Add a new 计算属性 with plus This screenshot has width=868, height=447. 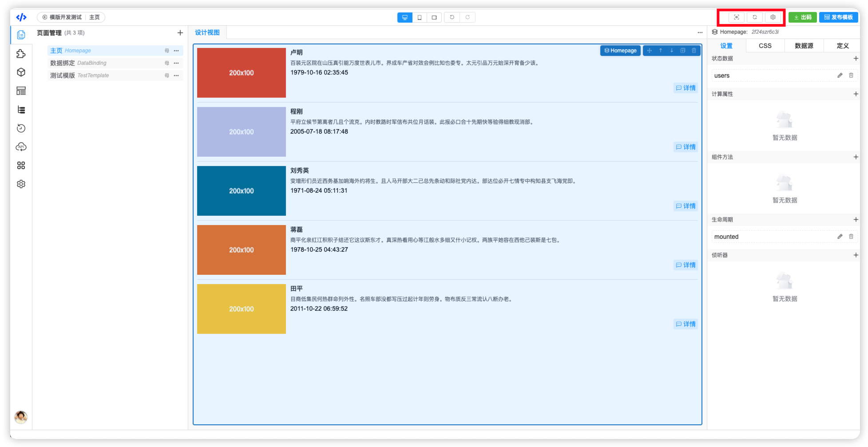(x=856, y=94)
